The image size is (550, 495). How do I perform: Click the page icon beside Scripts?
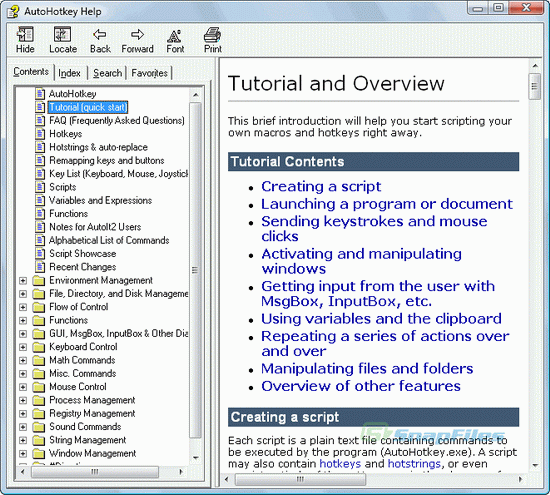pos(40,187)
